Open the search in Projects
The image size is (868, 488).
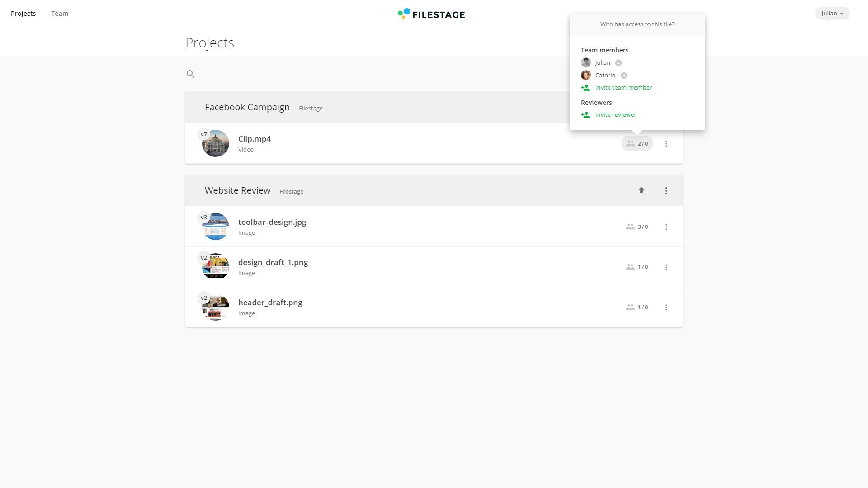(x=190, y=74)
